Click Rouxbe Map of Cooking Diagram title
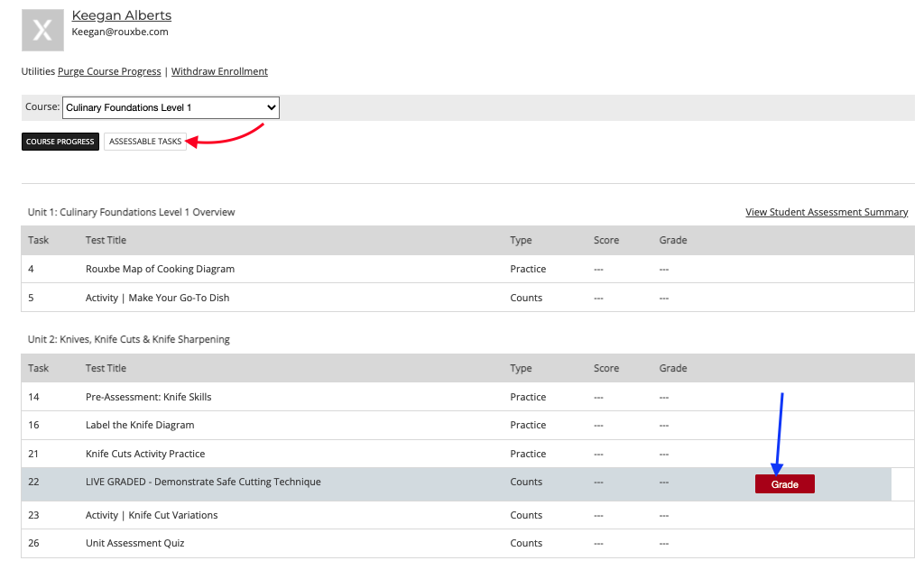 point(160,269)
